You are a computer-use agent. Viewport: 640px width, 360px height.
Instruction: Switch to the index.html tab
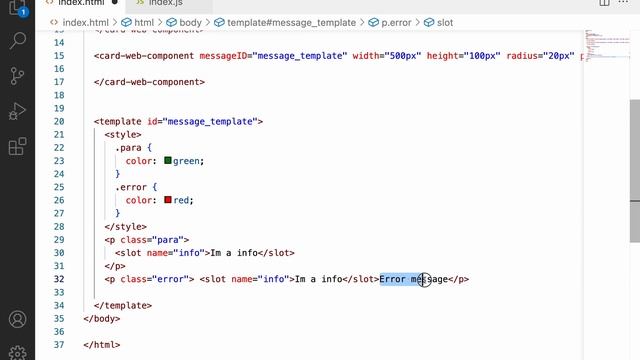pos(82,3)
